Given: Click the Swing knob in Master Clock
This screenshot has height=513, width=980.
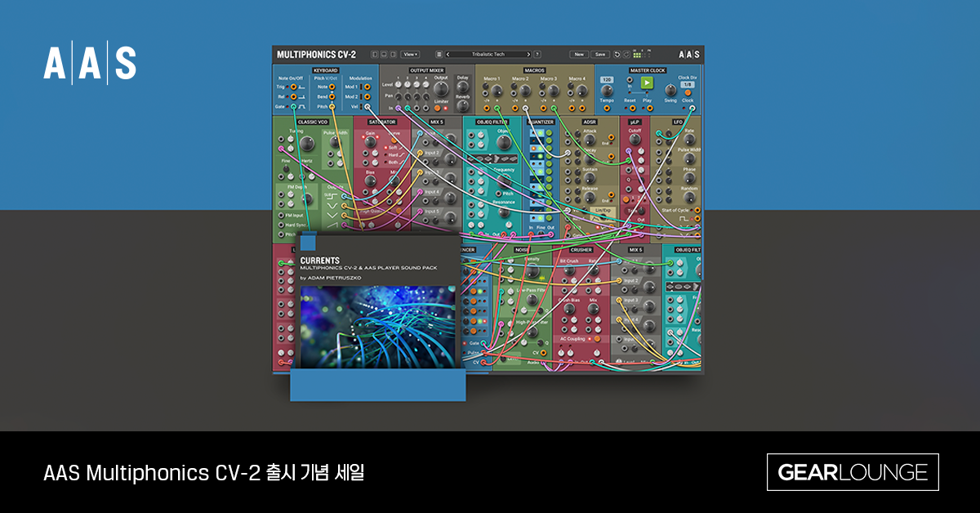Looking at the screenshot, I should (670, 90).
